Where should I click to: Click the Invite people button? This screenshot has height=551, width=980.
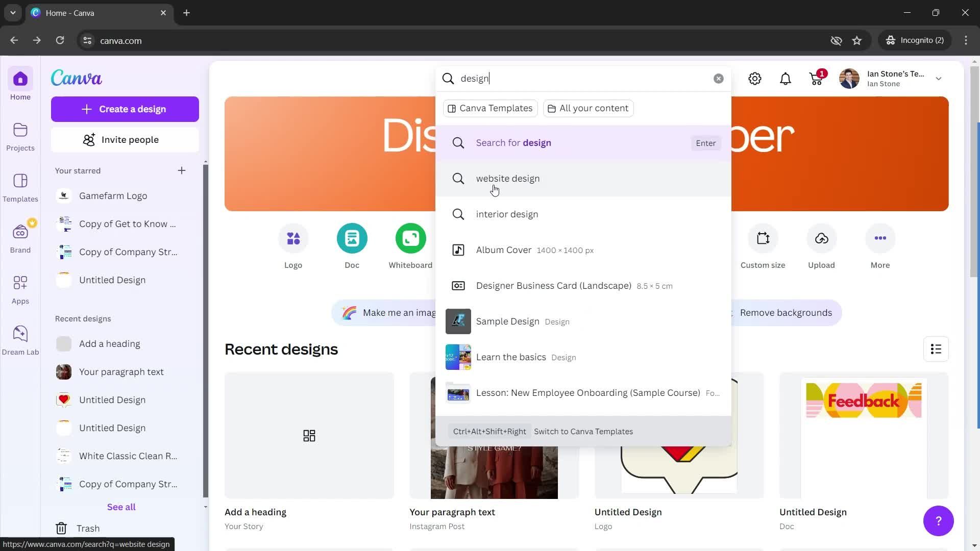point(125,140)
